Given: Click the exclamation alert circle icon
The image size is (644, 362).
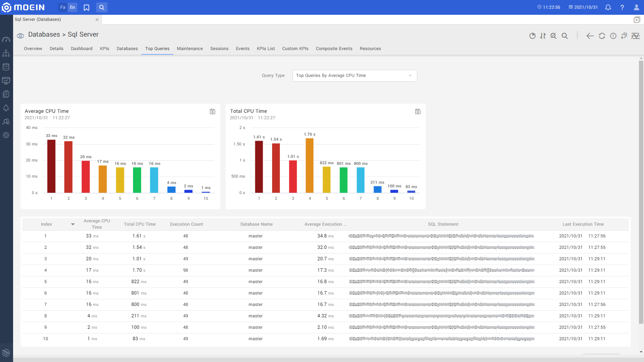Looking at the screenshot, I should coord(613,36).
